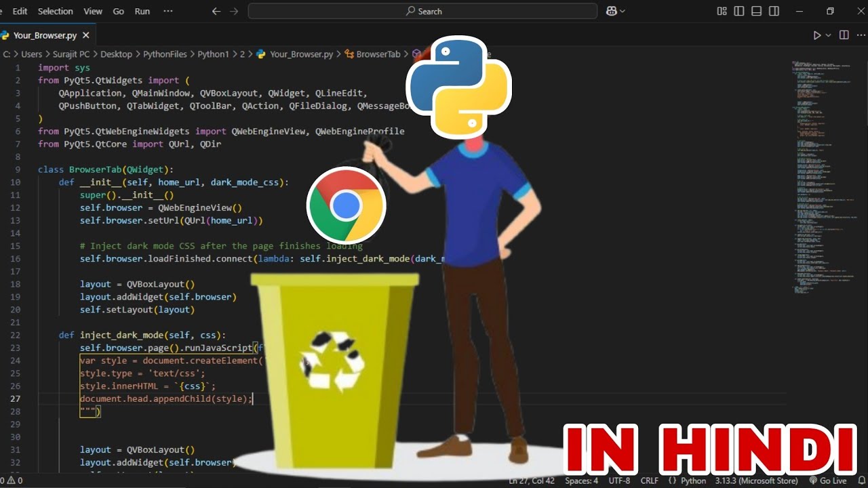The height and width of the screenshot is (488, 868).
Task: Click Ln 27, Col 42 in status bar
Action: (532, 481)
